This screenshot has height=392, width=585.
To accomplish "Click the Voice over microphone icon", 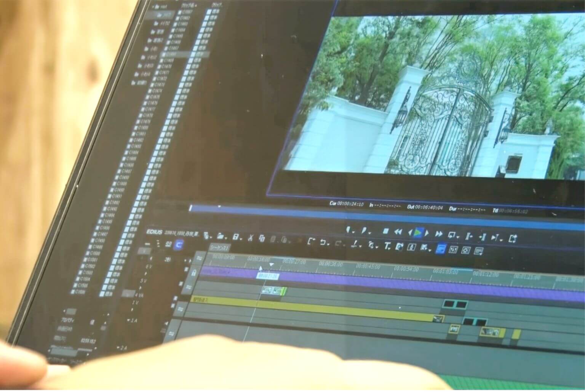I will [x=411, y=247].
